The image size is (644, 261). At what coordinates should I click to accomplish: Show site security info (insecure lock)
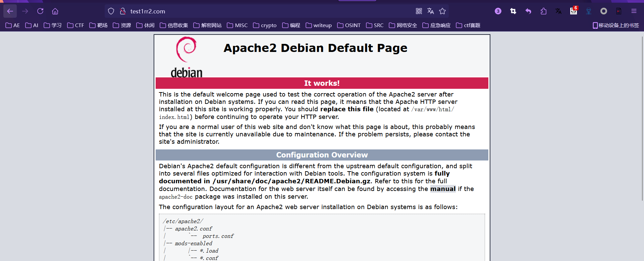[123, 11]
